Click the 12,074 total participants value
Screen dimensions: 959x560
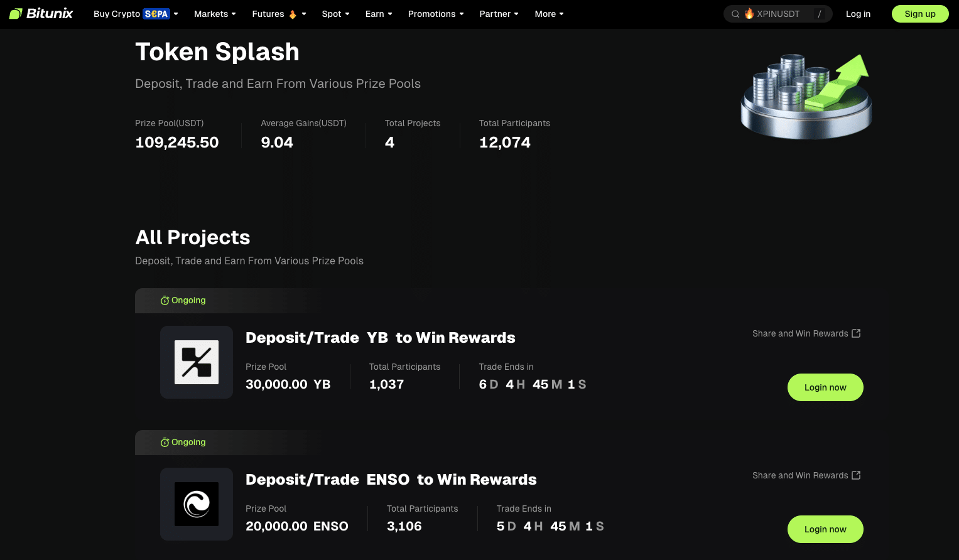click(x=505, y=143)
